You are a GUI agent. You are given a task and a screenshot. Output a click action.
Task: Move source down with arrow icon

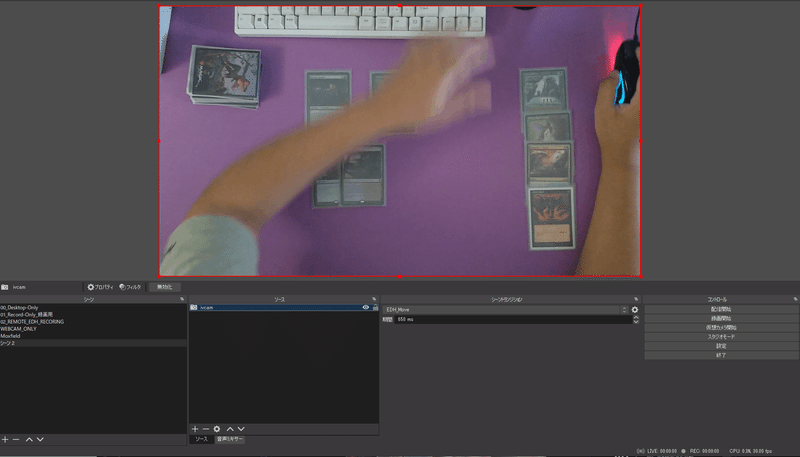[241, 429]
